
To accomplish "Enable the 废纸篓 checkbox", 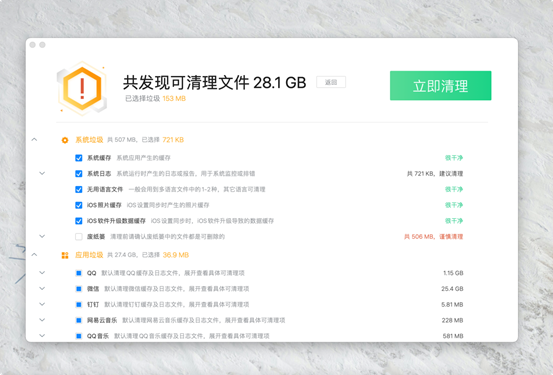I will point(79,237).
